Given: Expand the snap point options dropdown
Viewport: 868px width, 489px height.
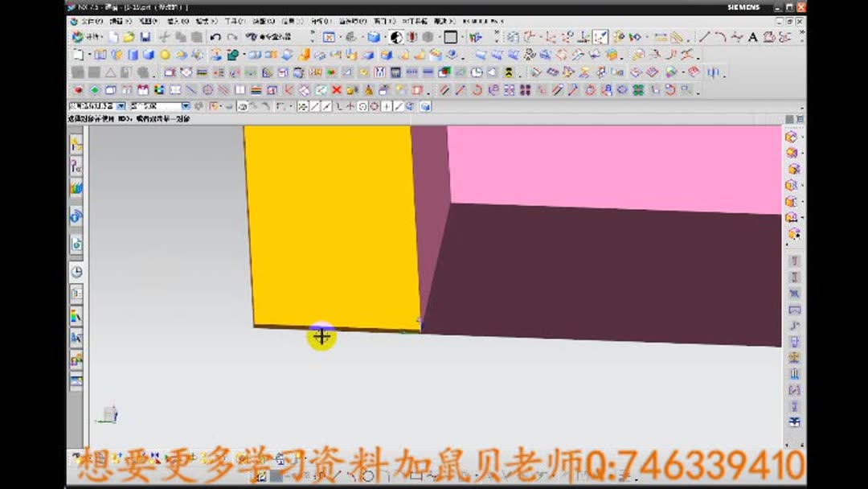Looking at the screenshot, I should pyautogui.click(x=290, y=105).
